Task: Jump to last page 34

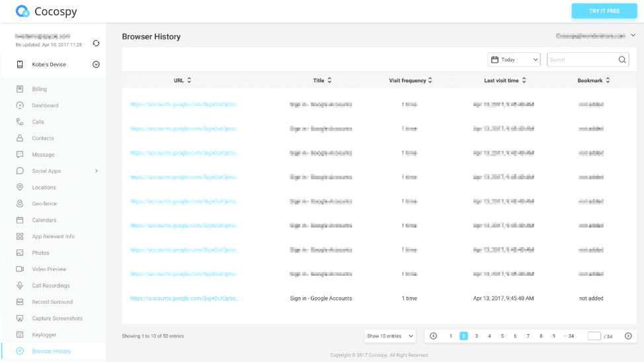Action: click(x=571, y=336)
